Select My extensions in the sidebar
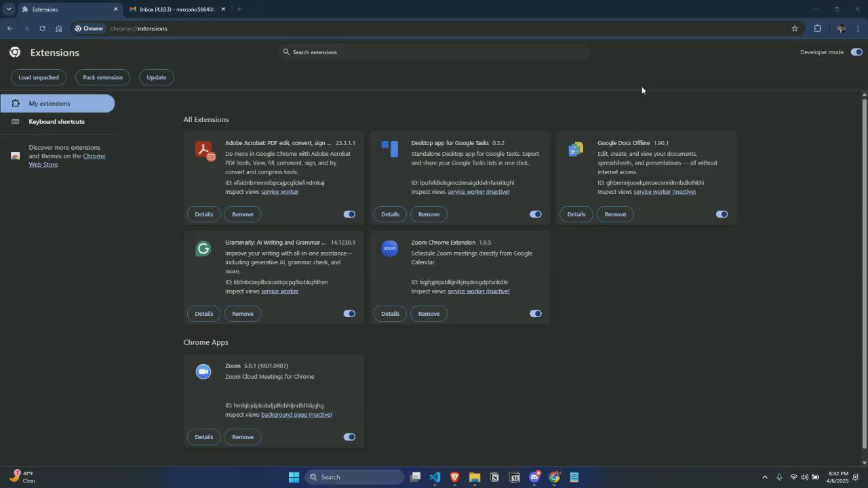The width and height of the screenshot is (868, 488). coord(57,104)
